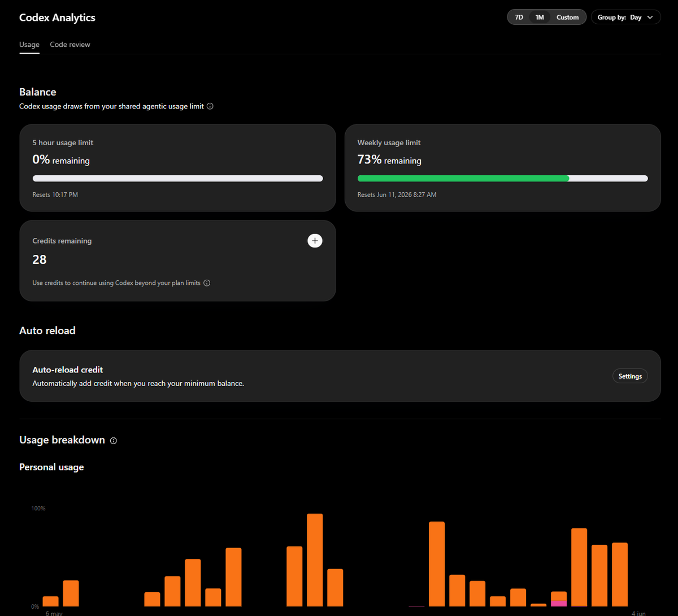
Task: Click the Credits remaining label
Action: (x=62, y=241)
